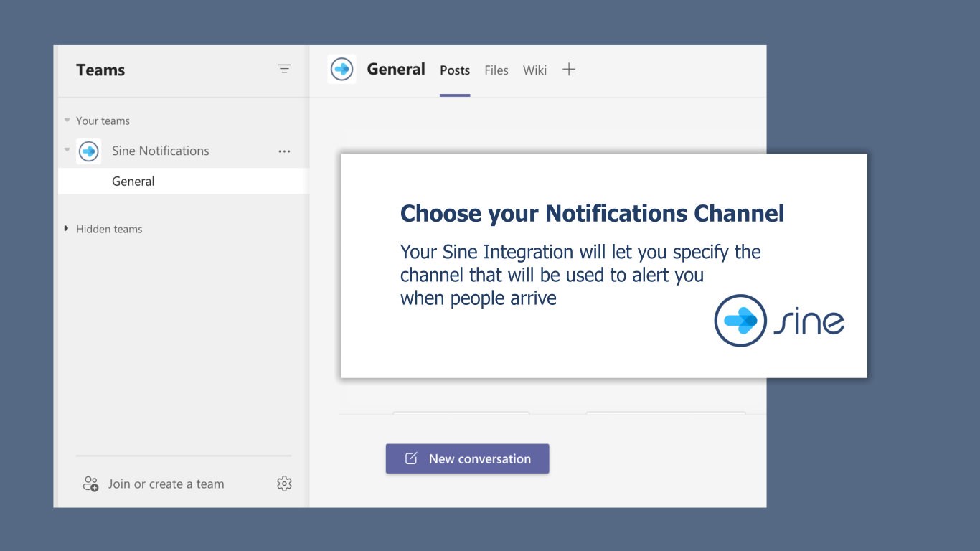Open the filter icon beside Teams heading

click(x=284, y=70)
